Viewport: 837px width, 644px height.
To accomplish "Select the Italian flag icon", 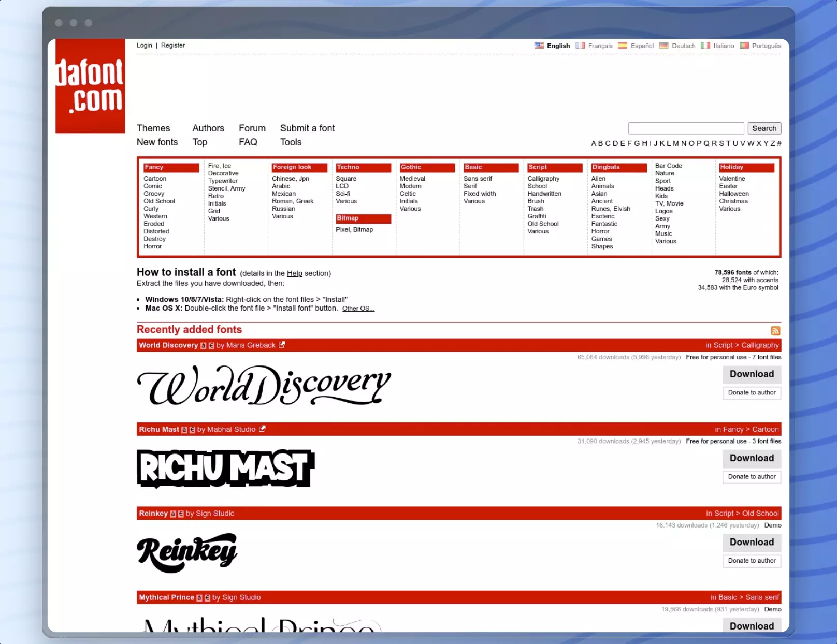I will (705, 46).
